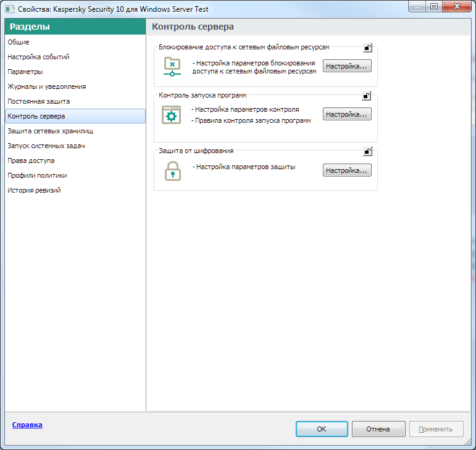This screenshot has height=450, width=476.
Task: Select the Настройка событий section
Action: pyautogui.click(x=75, y=57)
